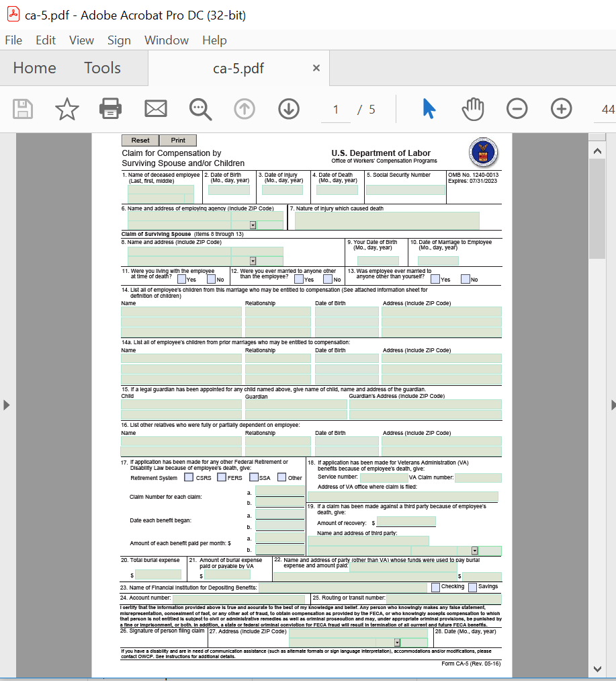
Task: Open the employing agency address dropdown
Action: pos(253,225)
